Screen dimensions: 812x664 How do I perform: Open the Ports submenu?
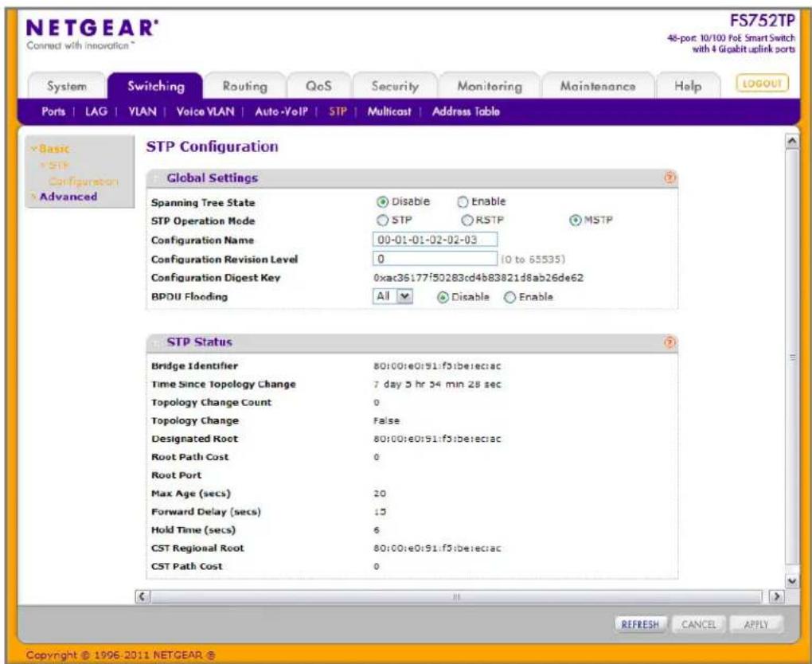pyautogui.click(x=53, y=111)
